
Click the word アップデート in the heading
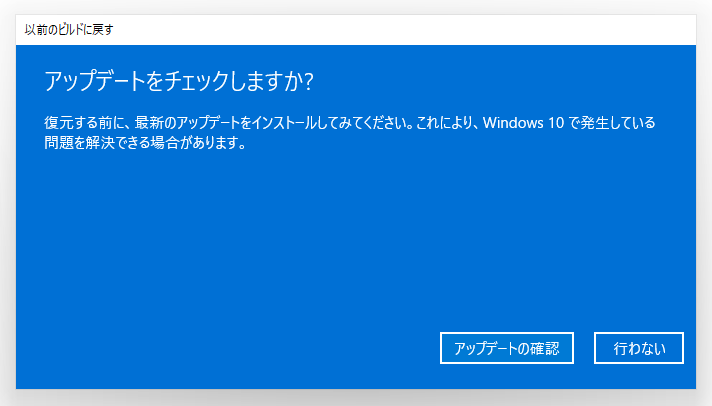point(94,81)
